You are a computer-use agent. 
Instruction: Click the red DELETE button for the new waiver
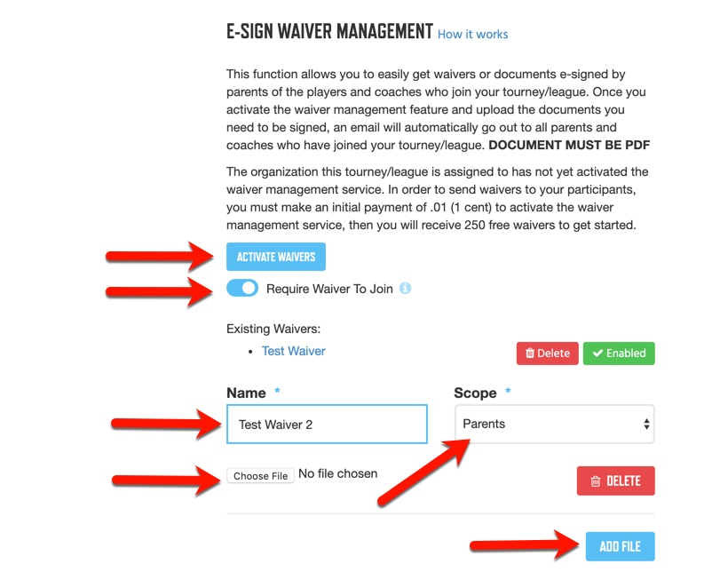[x=616, y=481]
